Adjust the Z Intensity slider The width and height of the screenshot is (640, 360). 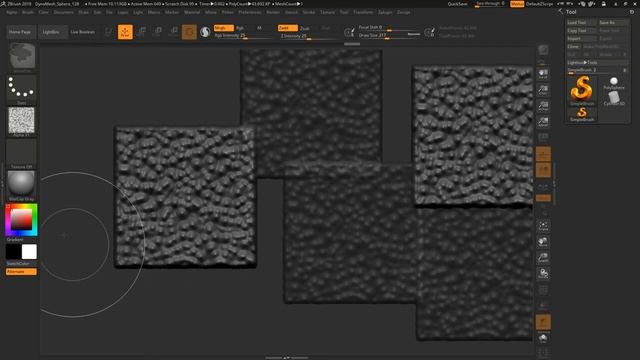309,36
